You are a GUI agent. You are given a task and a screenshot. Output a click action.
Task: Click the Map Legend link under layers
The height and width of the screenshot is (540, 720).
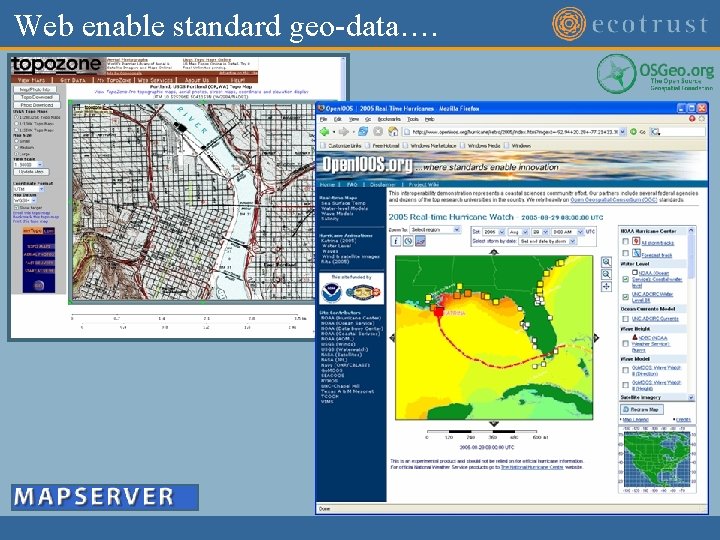click(636, 420)
